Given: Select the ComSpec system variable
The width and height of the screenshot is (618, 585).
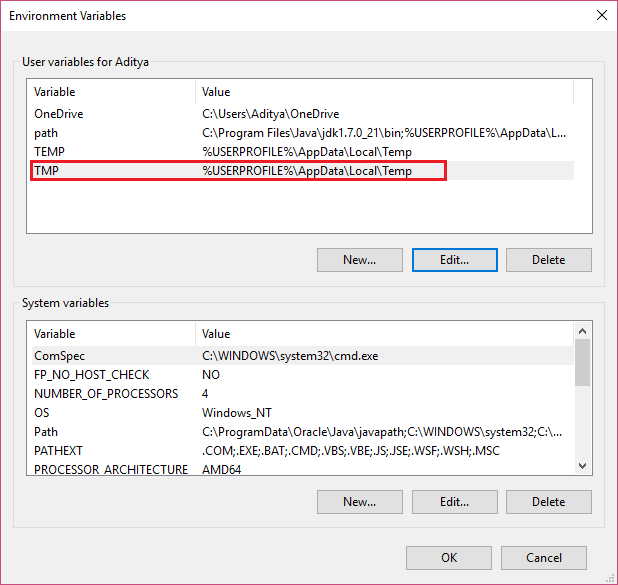Looking at the screenshot, I should [303, 356].
